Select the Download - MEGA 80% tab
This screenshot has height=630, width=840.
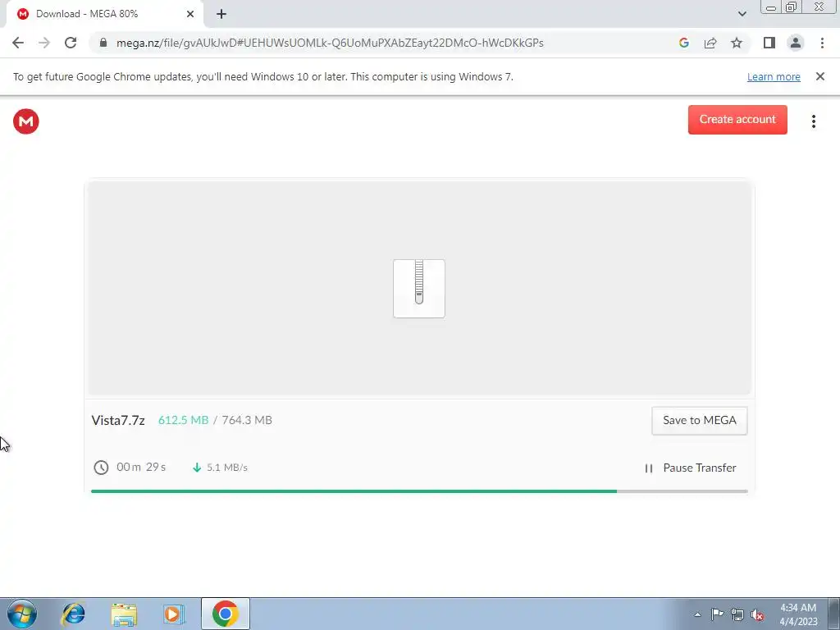click(x=104, y=15)
